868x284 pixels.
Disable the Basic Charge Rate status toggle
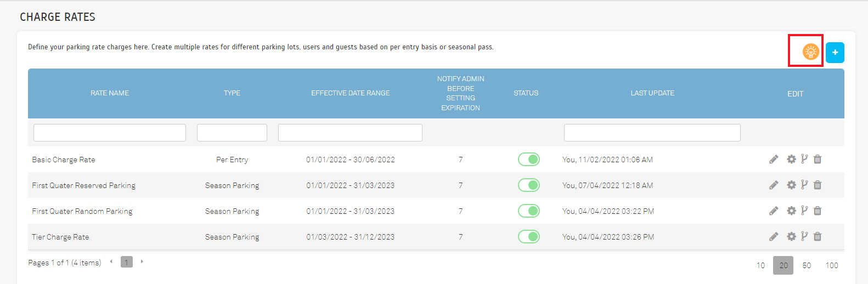(528, 160)
